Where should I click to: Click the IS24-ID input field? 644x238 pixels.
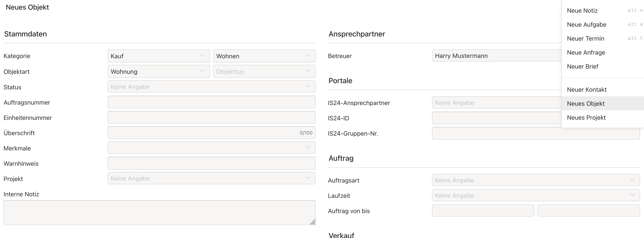click(497, 118)
